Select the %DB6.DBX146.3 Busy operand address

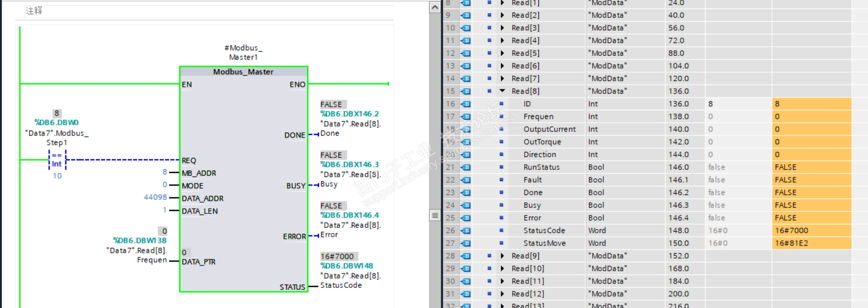[x=350, y=164]
